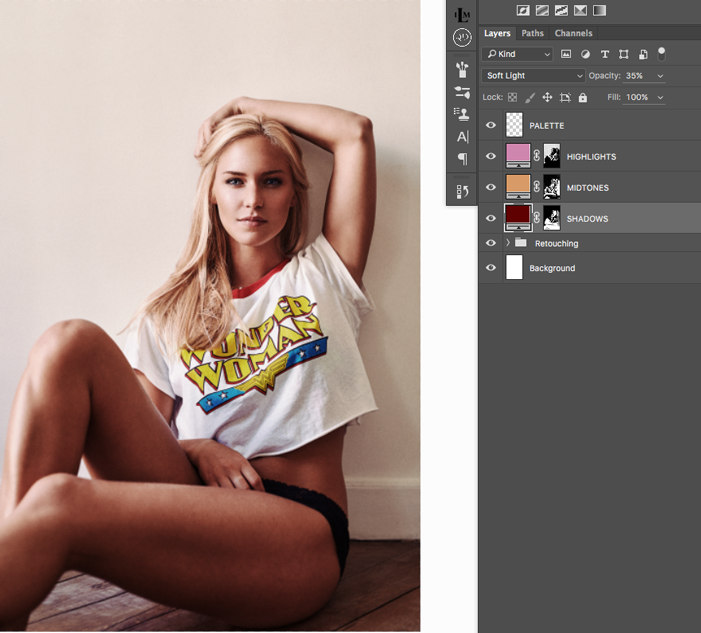Expand the Retouching group

[508, 242]
